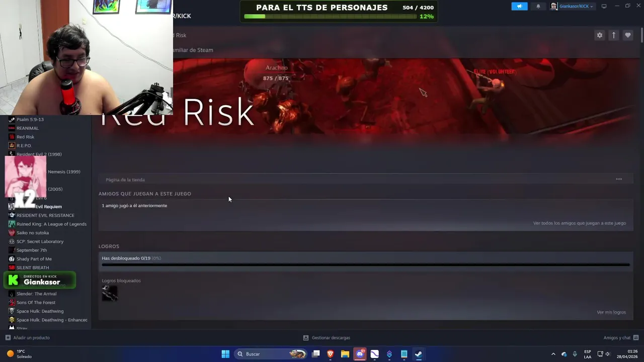Click the Steam page vertical scrollbar
The width and height of the screenshot is (644, 362).
[x=642, y=35]
